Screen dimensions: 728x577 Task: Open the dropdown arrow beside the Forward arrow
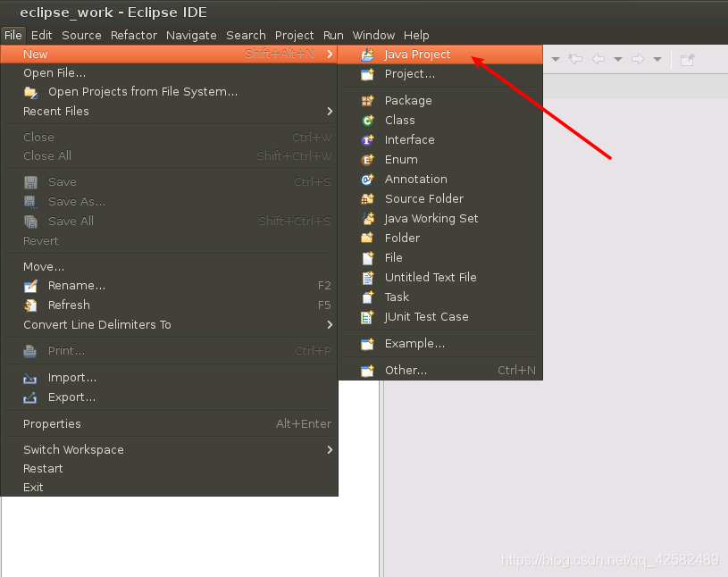[657, 60]
